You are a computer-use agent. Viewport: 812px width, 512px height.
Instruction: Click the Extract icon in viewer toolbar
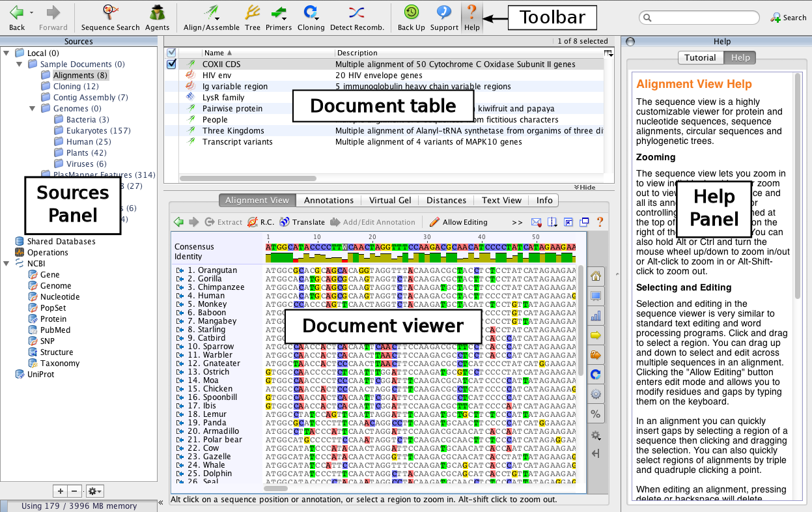(x=223, y=222)
